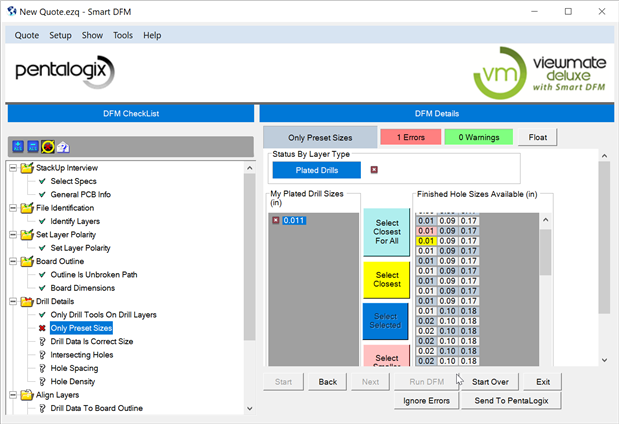Click the StackUp Interview folder icon
The width and height of the screenshot is (619, 424).
(26, 168)
